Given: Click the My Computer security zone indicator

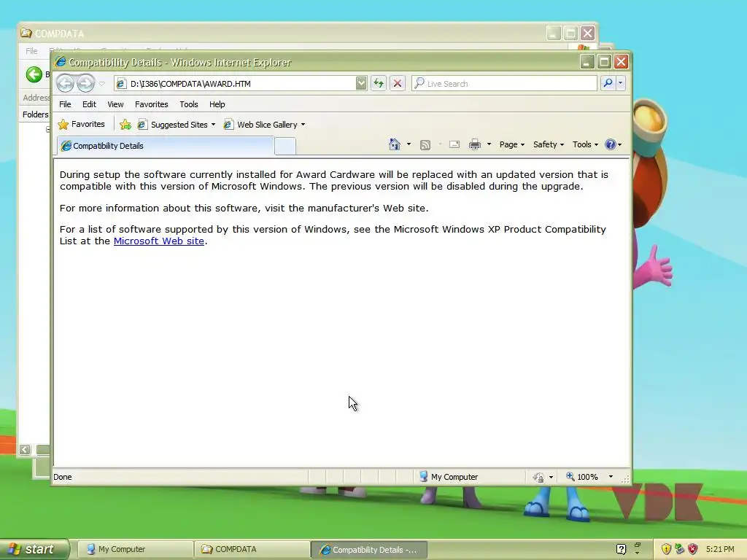Looking at the screenshot, I should (449, 477).
